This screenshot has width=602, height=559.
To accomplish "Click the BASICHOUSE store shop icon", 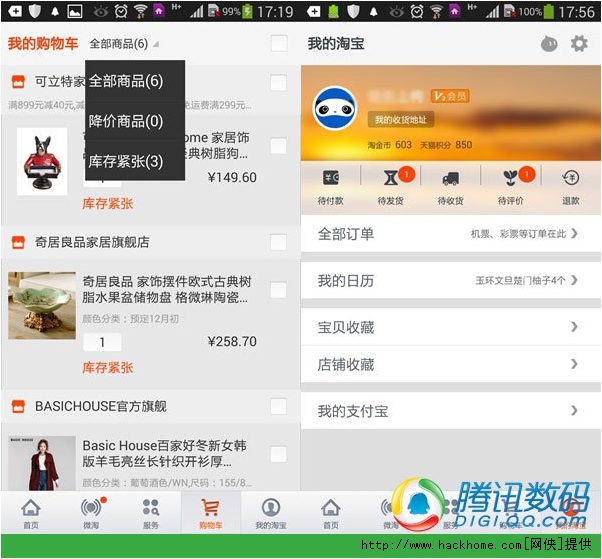I will pyautogui.click(x=18, y=406).
